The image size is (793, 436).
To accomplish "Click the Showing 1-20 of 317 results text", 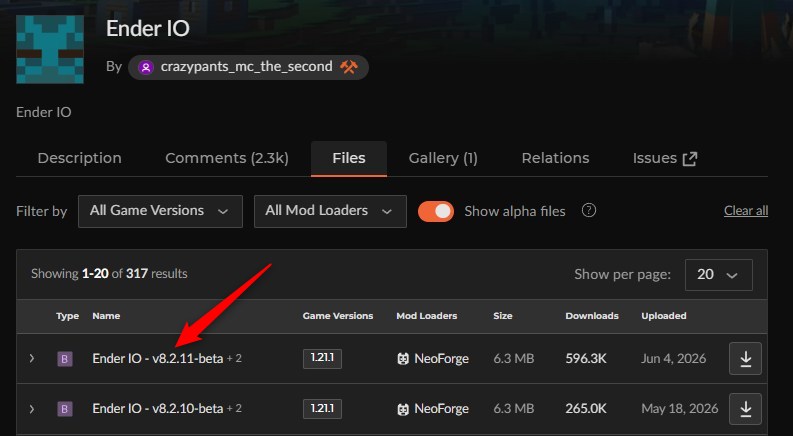I will coord(109,274).
